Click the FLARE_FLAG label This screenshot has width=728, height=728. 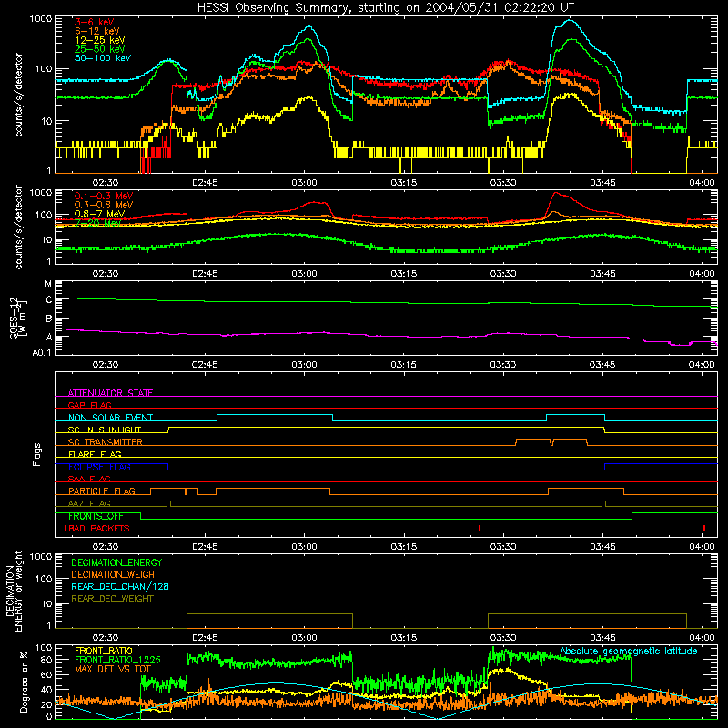click(x=95, y=454)
